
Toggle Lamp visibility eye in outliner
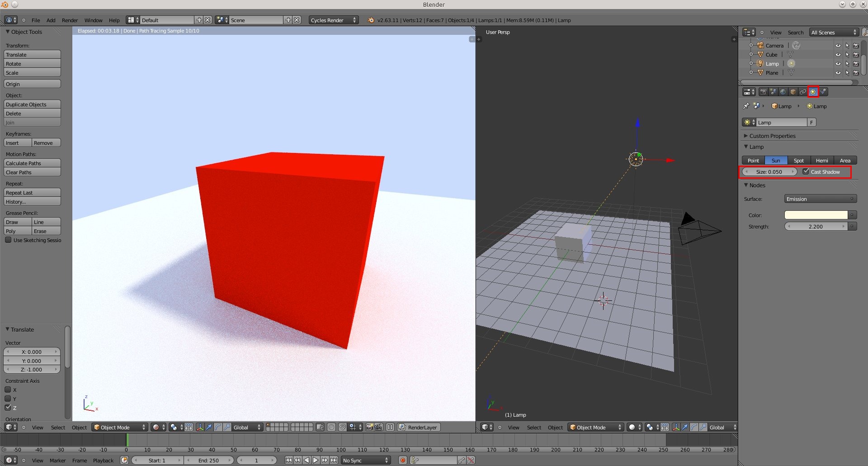pyautogui.click(x=838, y=63)
